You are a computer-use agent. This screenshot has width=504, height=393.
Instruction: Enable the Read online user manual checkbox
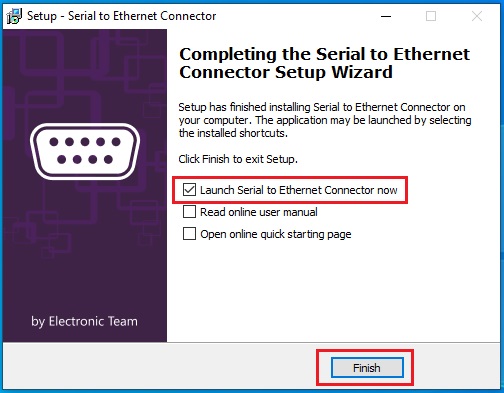click(x=189, y=212)
